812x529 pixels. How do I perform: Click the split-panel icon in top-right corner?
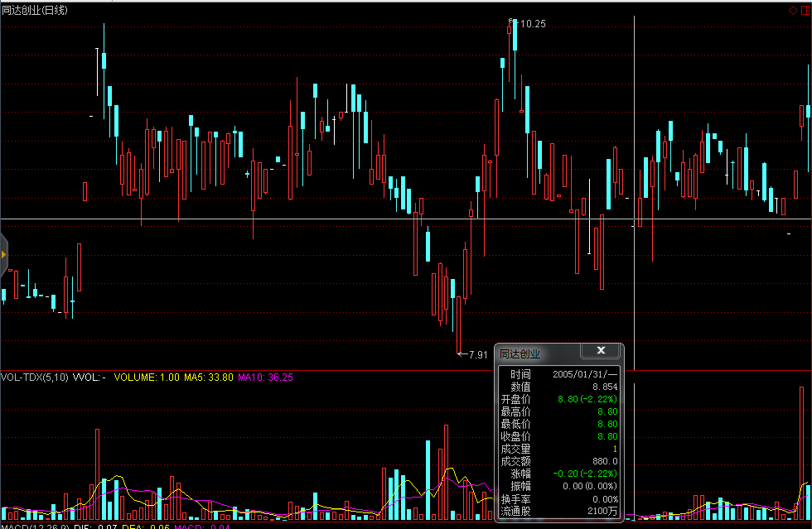(x=805, y=10)
